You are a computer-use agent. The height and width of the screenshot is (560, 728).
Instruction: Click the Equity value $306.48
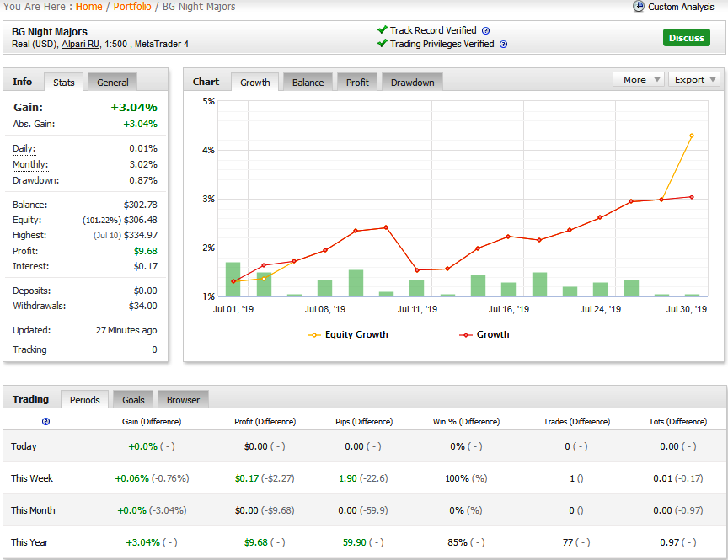pyautogui.click(x=140, y=220)
